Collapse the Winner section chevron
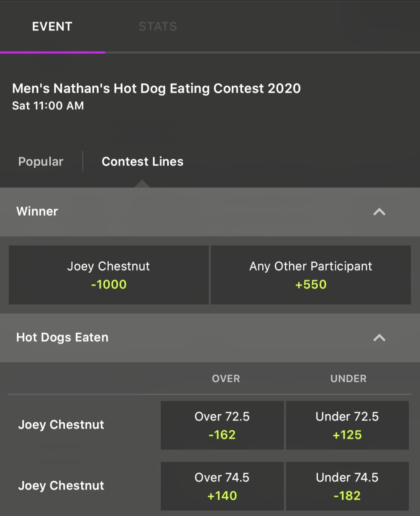Viewport: 420px width, 516px height. tap(379, 212)
